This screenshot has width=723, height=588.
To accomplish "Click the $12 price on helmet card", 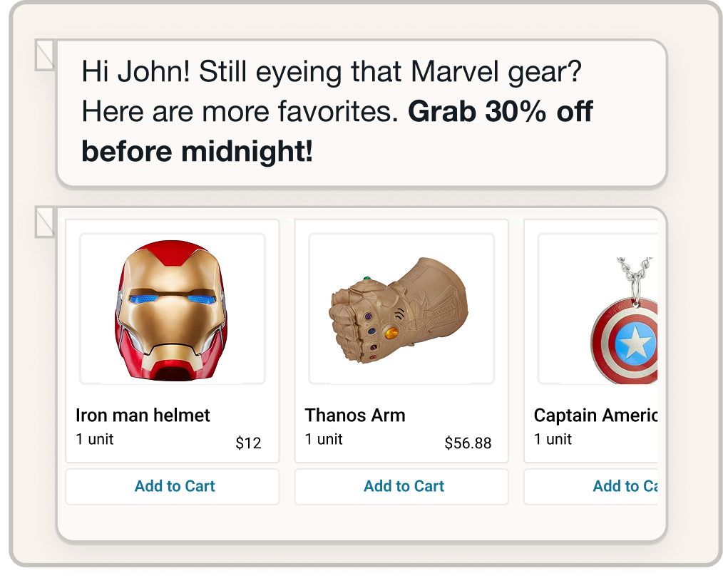I will pyautogui.click(x=249, y=443).
